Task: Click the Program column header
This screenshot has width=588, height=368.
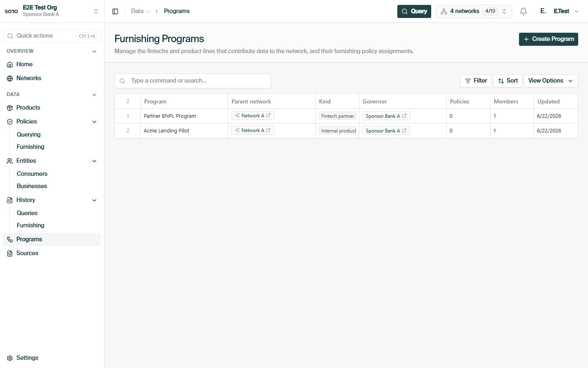Action: coord(184,101)
